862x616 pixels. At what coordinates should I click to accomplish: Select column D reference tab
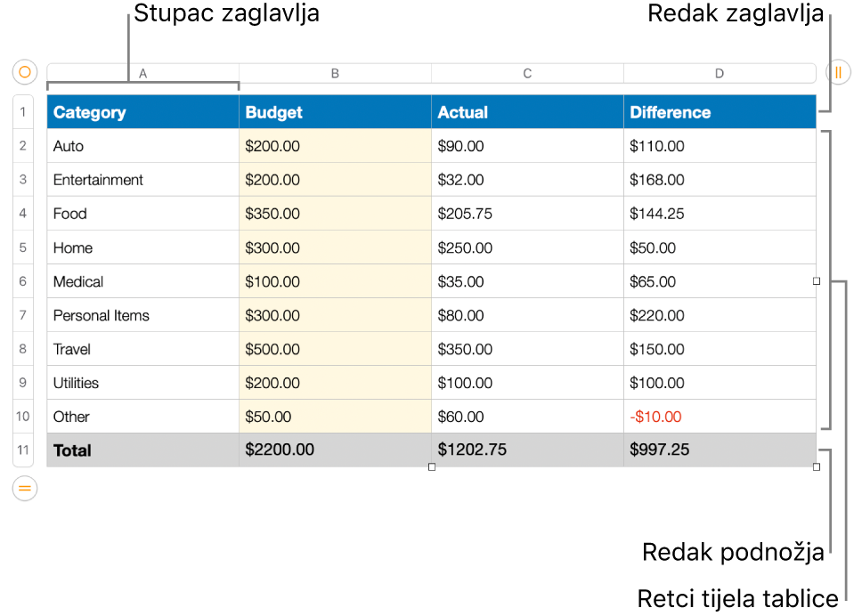click(x=719, y=73)
